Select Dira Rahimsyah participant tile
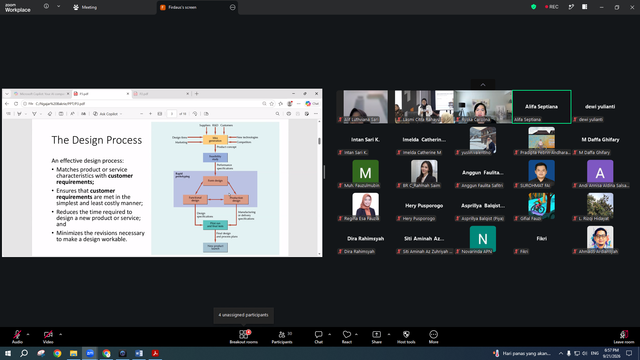This screenshot has width=640, height=360. click(365, 239)
